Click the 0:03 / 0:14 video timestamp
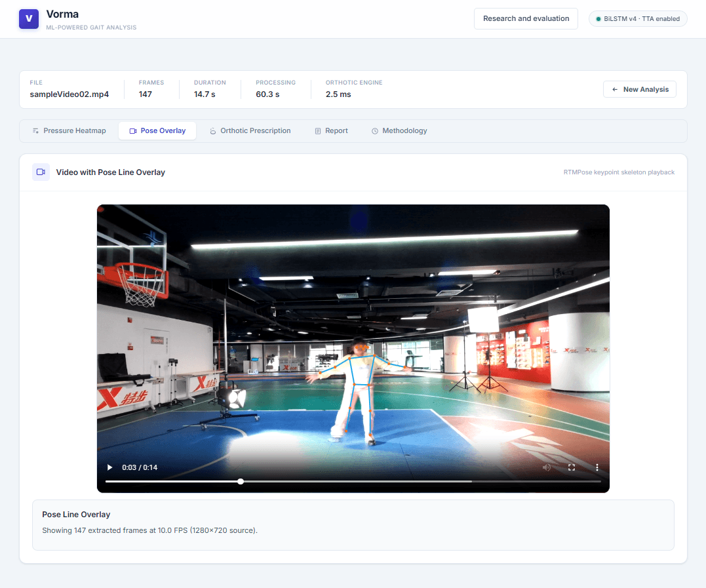The image size is (706, 588). pos(140,467)
